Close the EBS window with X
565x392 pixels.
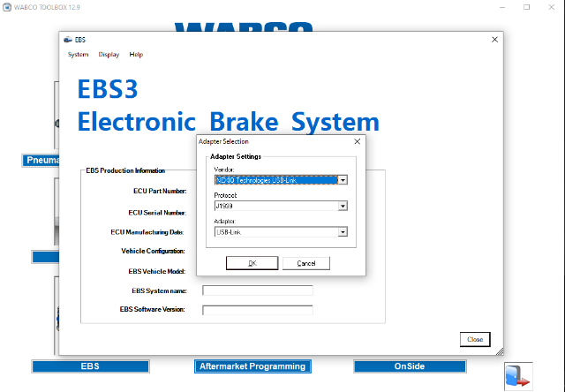494,40
